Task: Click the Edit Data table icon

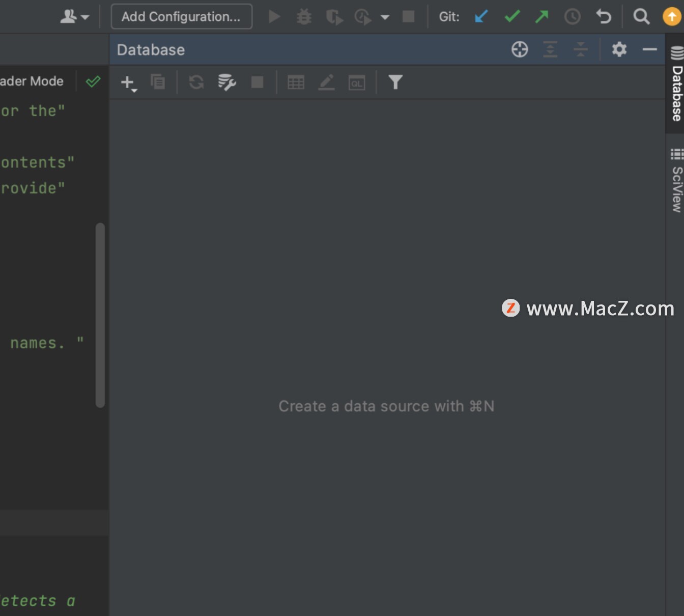Action: 296,82
